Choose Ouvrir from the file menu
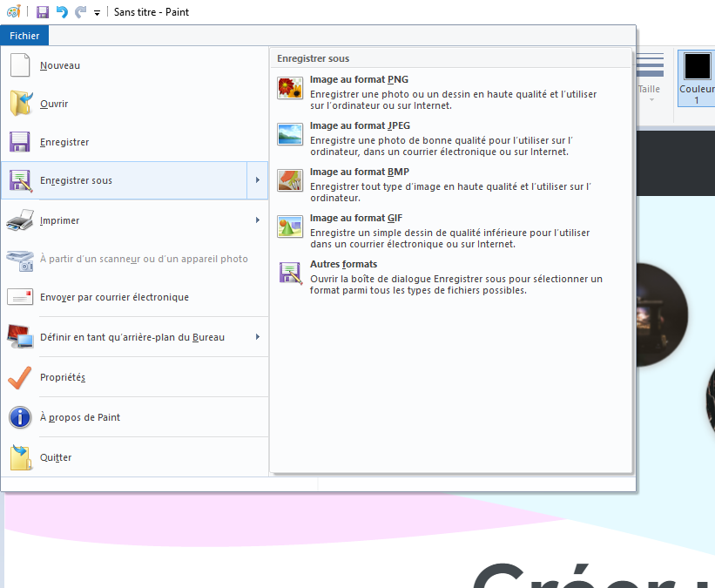This screenshot has height=588, width=715. 54,104
